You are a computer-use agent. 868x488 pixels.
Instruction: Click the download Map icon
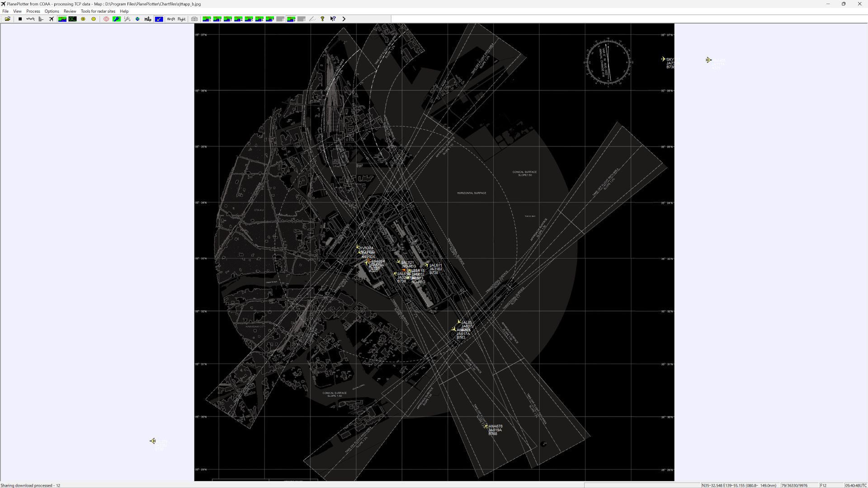pyautogui.click(x=148, y=19)
